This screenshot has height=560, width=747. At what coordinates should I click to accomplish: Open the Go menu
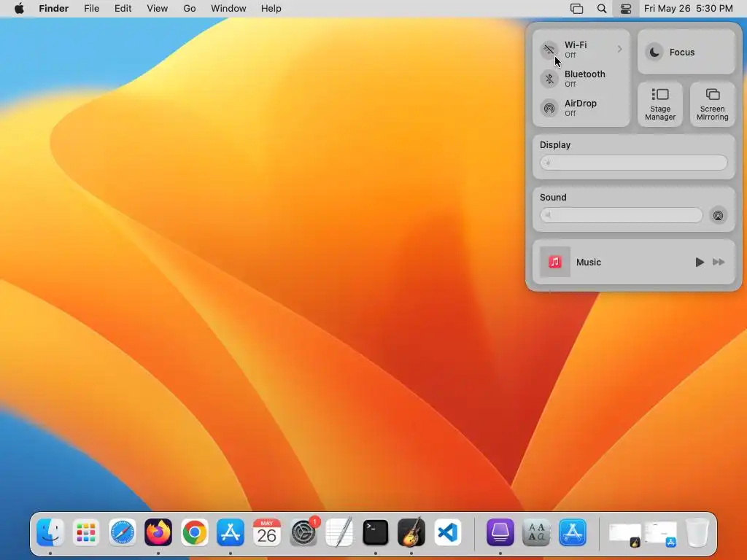coord(190,9)
